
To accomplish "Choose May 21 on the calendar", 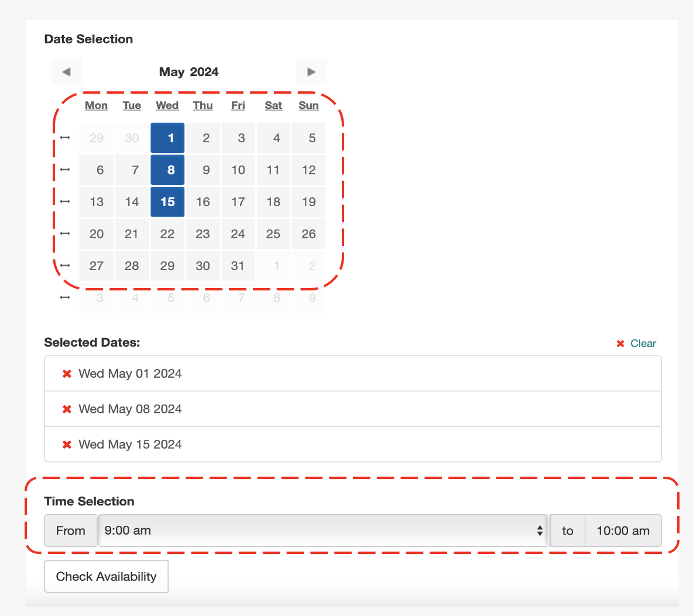I will click(132, 234).
